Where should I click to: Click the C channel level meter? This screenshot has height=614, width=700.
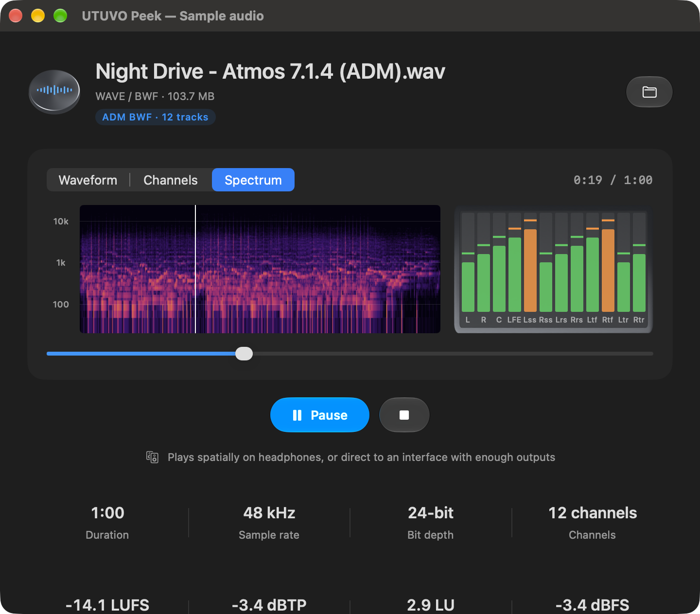499,262
